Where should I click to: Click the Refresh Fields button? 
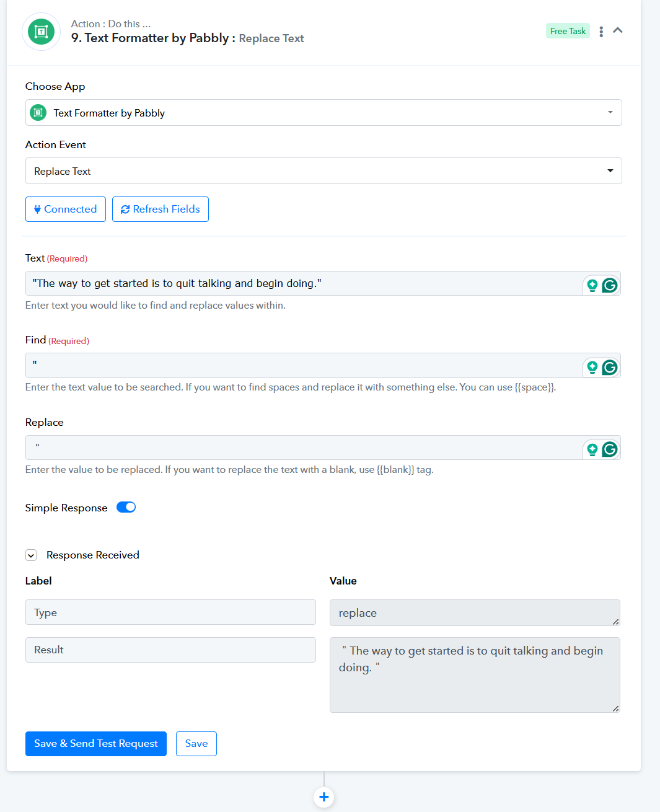pyautogui.click(x=161, y=209)
